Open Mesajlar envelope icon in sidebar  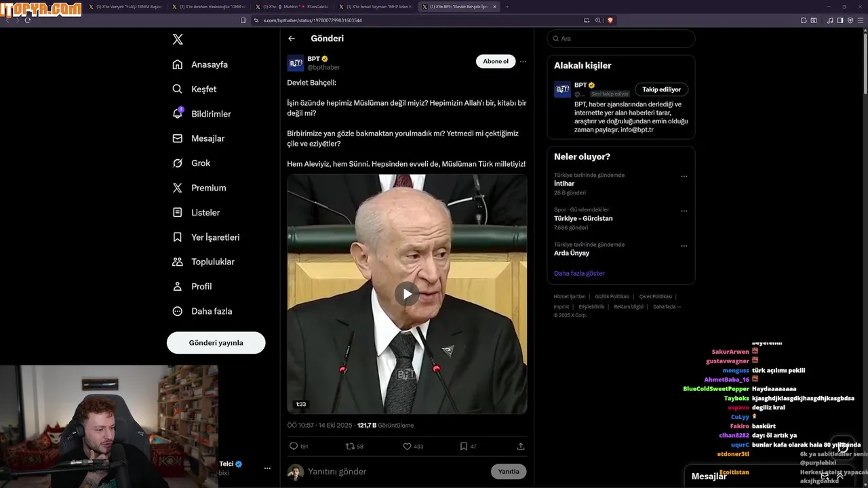click(x=178, y=138)
